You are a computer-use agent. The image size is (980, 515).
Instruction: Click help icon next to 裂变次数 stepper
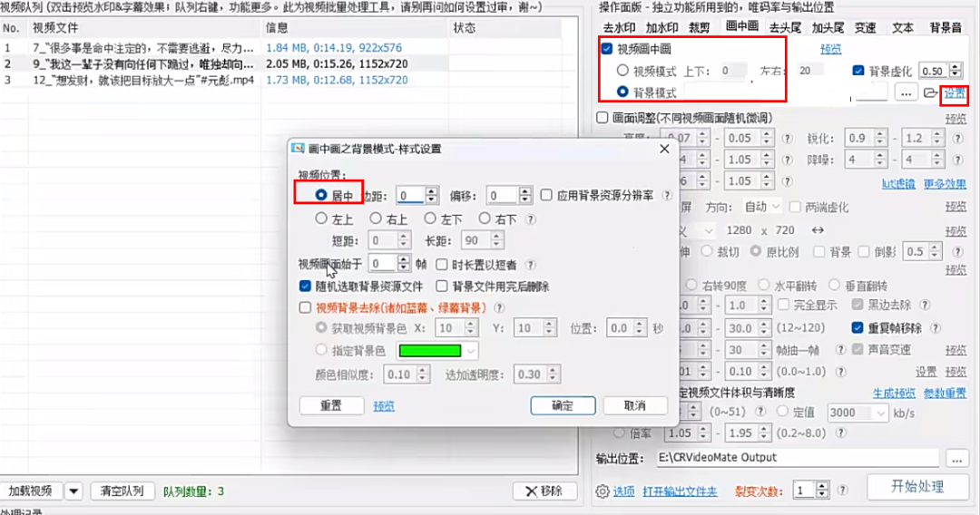click(x=842, y=490)
